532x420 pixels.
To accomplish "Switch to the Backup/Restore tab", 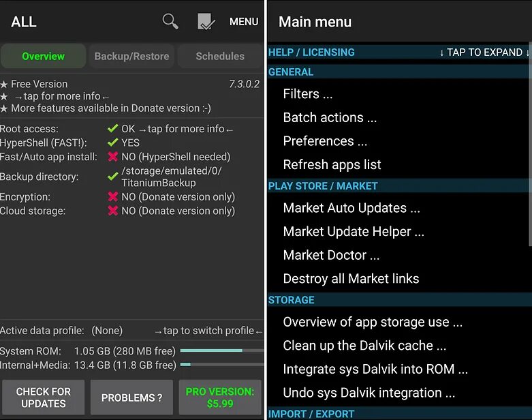I will (x=131, y=56).
